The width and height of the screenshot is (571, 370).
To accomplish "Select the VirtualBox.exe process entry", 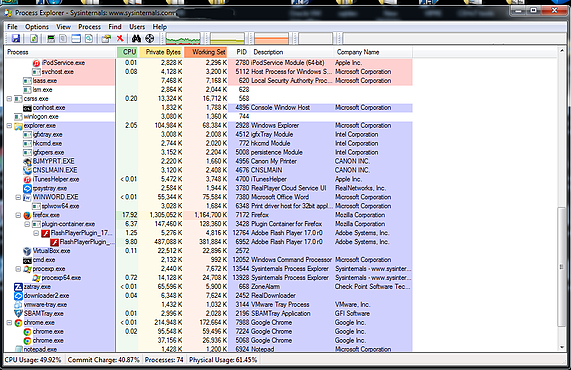I will click(51, 251).
